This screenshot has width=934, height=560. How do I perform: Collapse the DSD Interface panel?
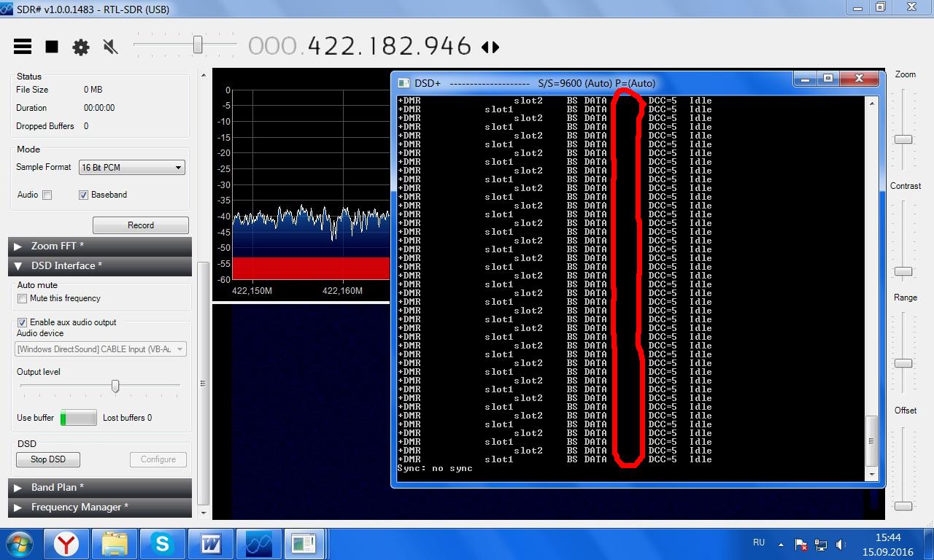100,265
